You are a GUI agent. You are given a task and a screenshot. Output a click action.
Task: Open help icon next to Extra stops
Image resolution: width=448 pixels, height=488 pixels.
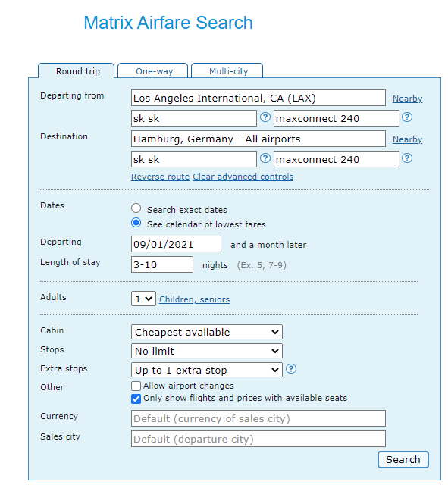pyautogui.click(x=291, y=369)
